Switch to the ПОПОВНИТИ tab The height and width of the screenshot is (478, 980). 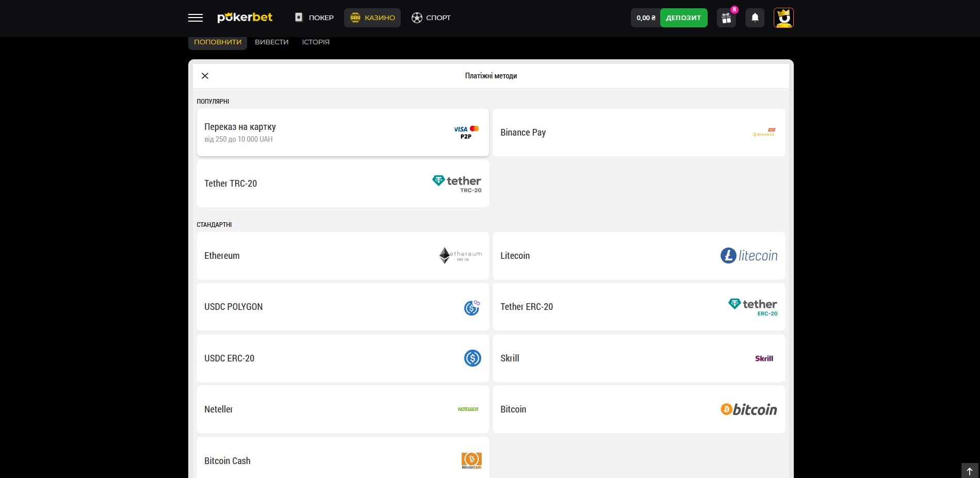218,42
